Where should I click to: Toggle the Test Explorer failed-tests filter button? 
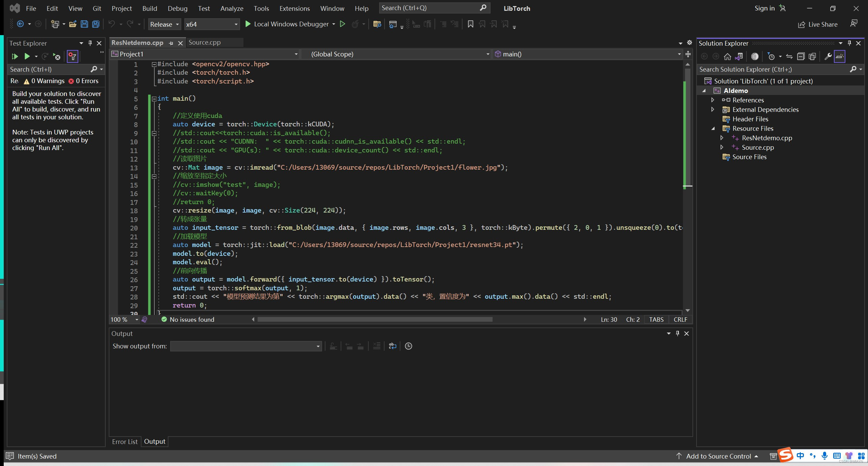(73, 56)
